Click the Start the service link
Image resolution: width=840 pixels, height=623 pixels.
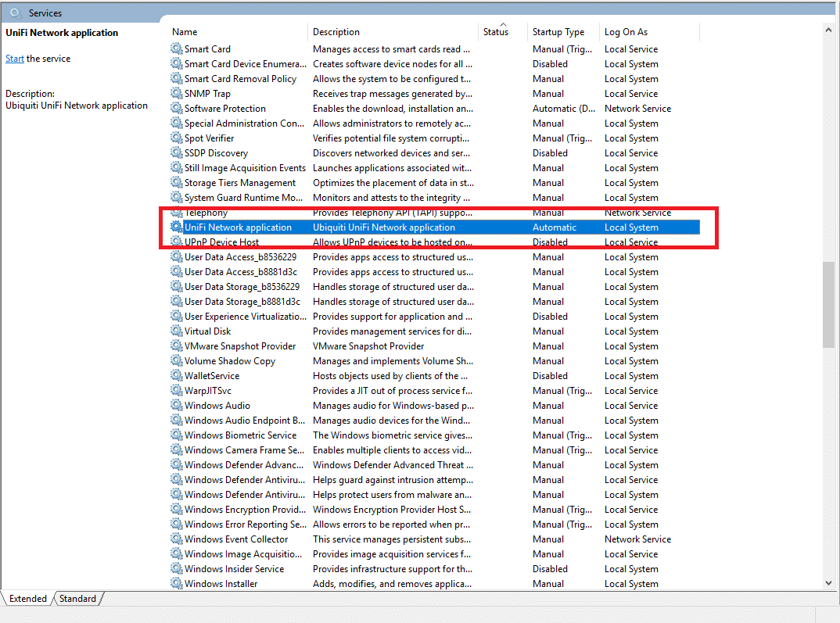pyautogui.click(x=14, y=59)
